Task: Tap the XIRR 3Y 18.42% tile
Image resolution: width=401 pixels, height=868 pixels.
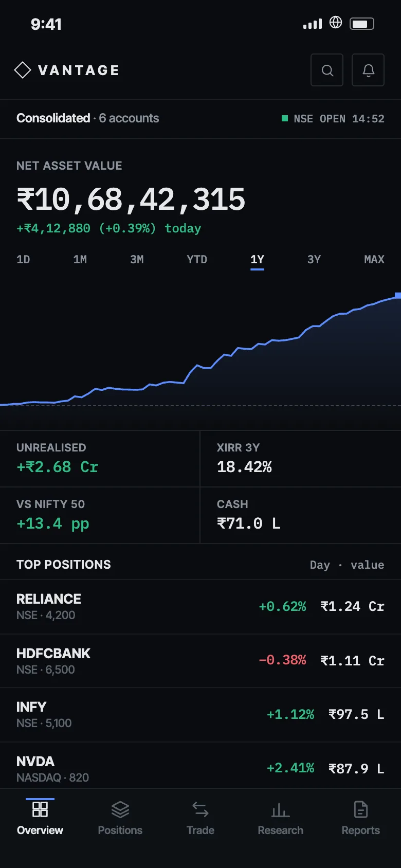Action: 301,459
